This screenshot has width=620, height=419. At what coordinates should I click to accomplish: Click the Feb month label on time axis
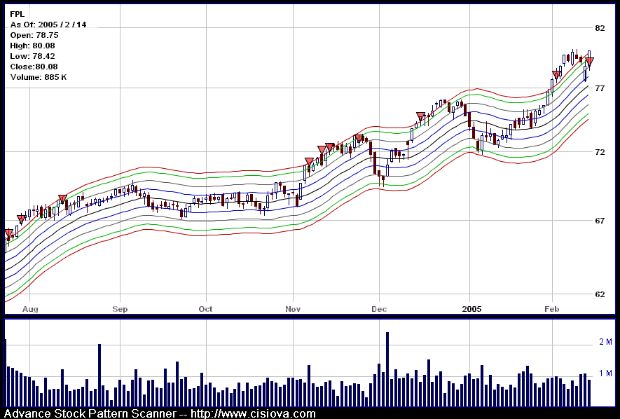(x=552, y=309)
